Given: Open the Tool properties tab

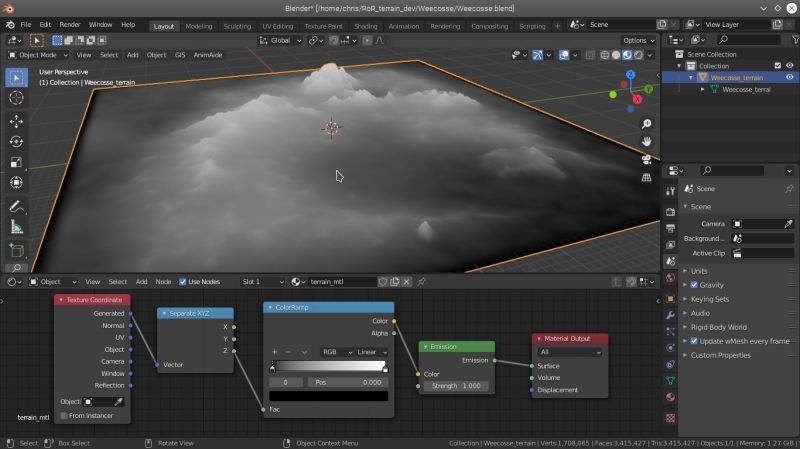Looking at the screenshot, I should pos(670,191).
